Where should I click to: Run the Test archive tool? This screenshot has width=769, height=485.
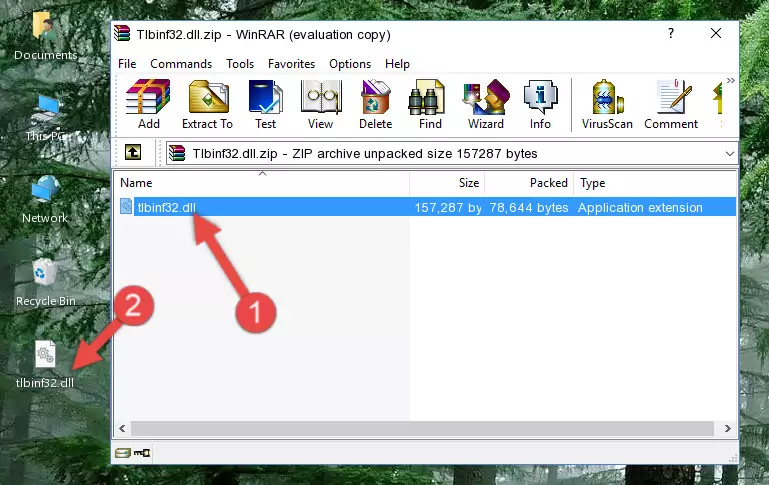click(x=265, y=104)
